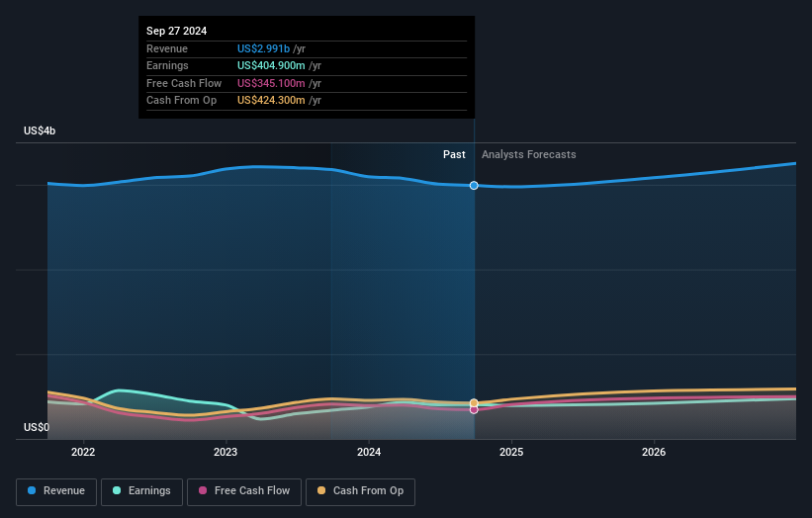812x518 pixels.
Task: Click the US$404.900m earnings value
Action: click(271, 65)
